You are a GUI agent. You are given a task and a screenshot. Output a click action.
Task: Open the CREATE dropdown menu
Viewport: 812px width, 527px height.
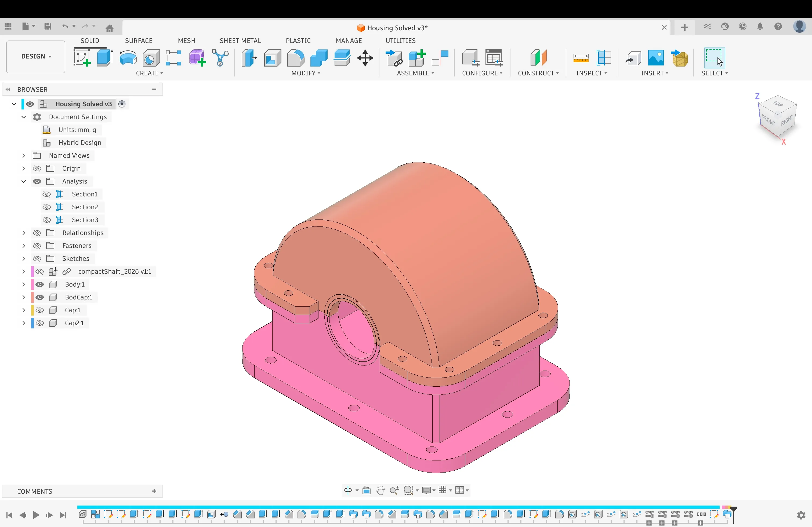click(x=150, y=73)
